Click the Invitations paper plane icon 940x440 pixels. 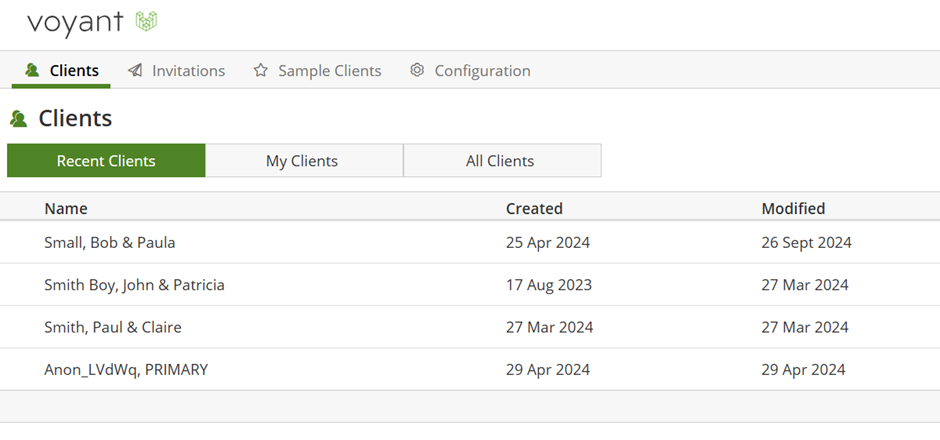point(135,70)
